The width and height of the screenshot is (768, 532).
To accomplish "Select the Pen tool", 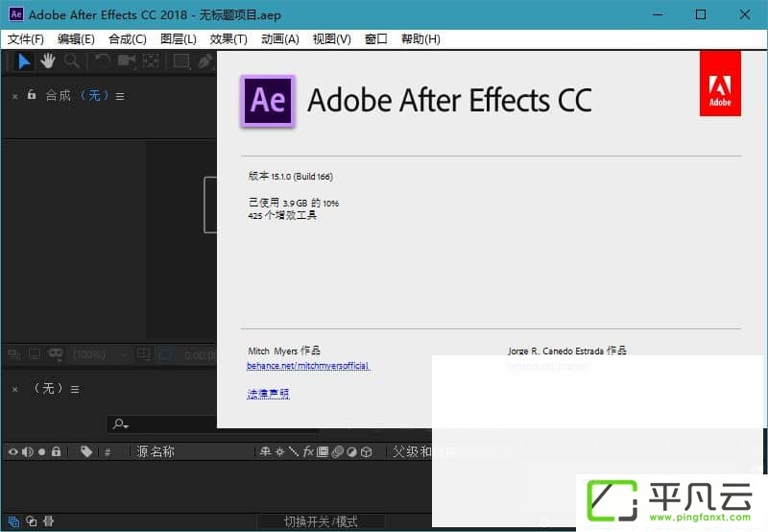I will coord(205,61).
